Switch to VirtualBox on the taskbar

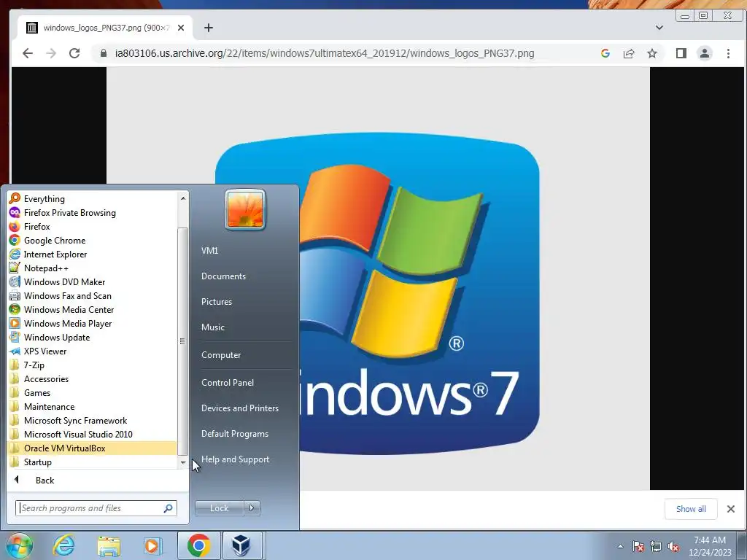242,545
